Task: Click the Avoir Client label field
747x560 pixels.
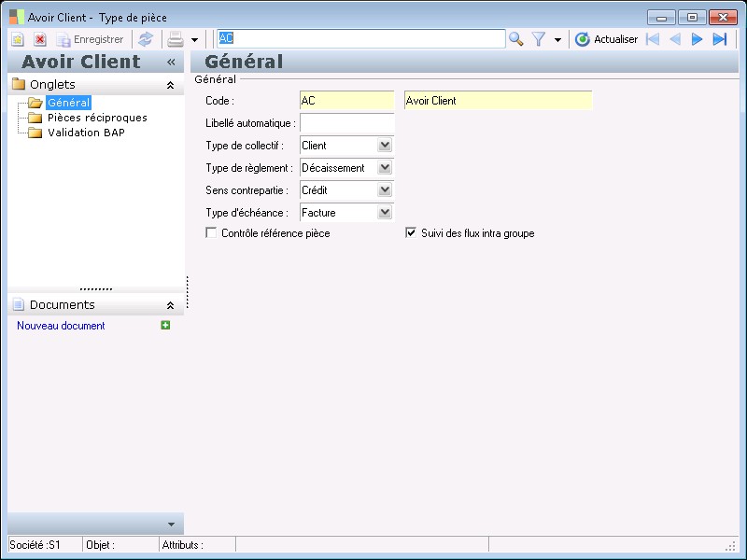Action: pos(498,101)
